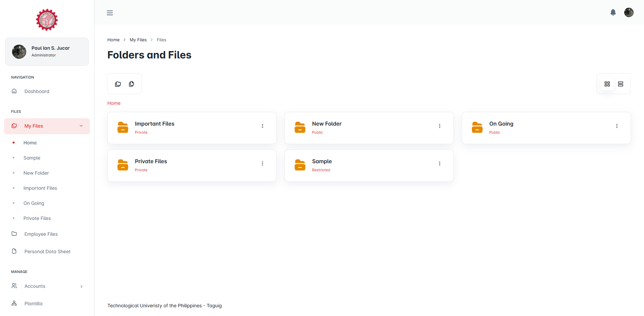644x316 pixels.
Task: Open the user avatar menu in header
Action: [629, 12]
